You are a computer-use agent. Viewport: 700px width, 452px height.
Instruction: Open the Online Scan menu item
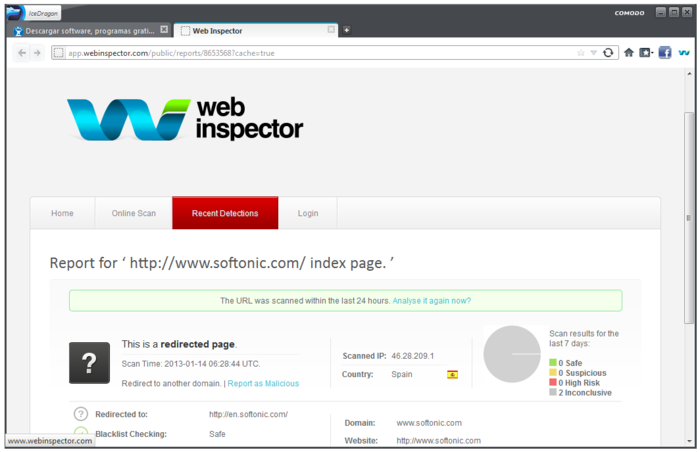pyautogui.click(x=133, y=213)
